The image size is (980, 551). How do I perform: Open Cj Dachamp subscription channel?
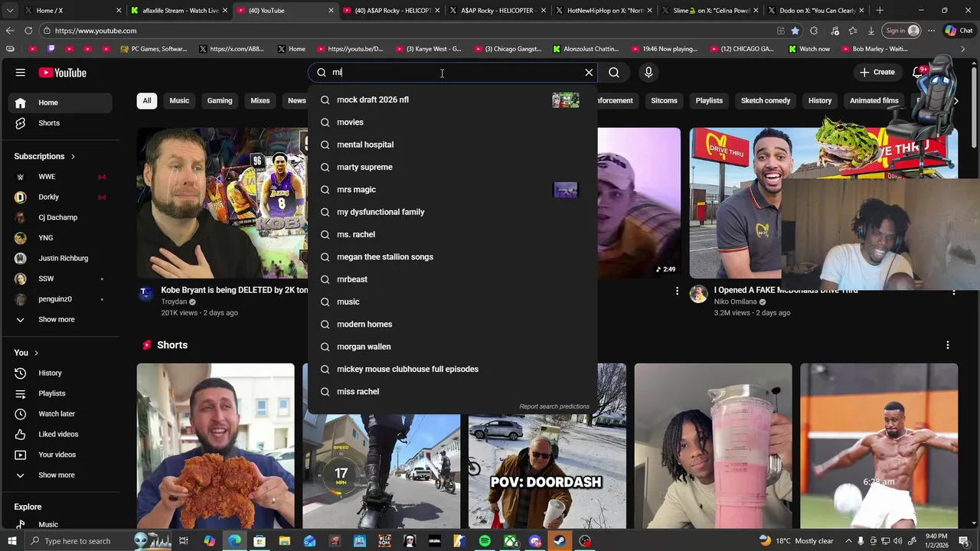[x=60, y=217]
